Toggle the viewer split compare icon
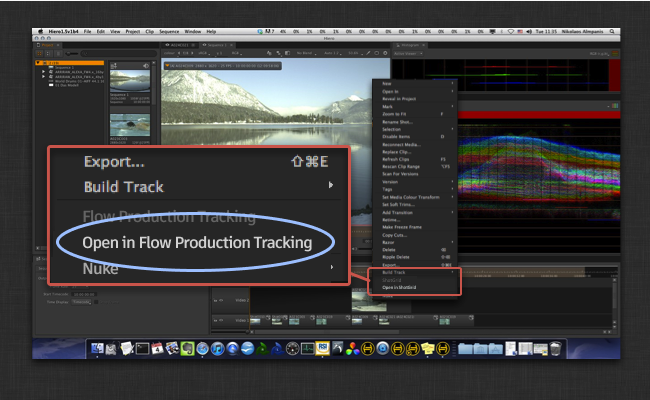650x400 pixels. [287, 53]
